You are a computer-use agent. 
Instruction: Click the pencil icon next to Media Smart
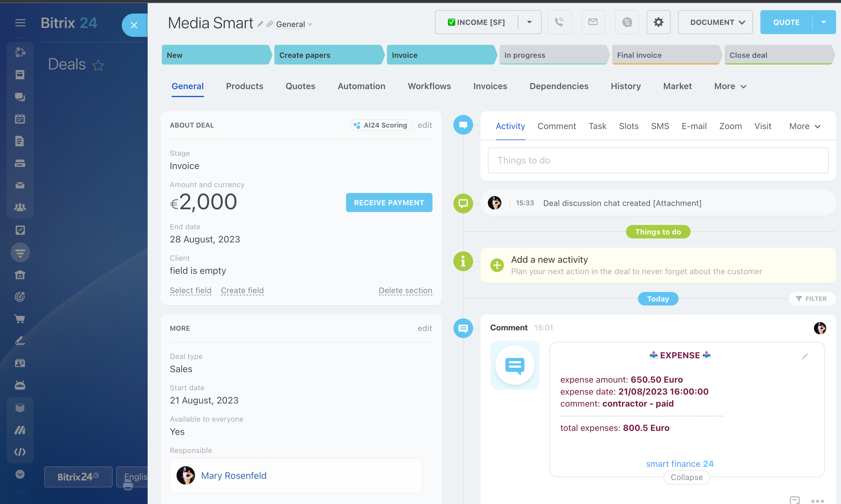(260, 24)
